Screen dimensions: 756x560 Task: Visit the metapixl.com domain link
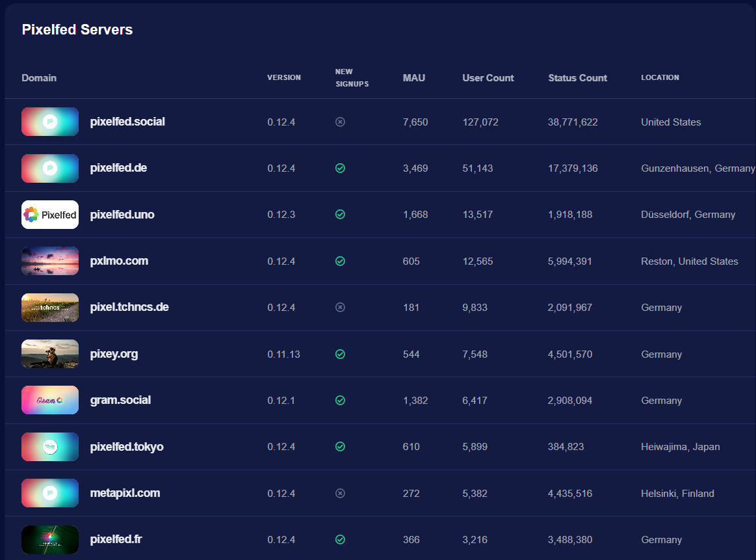[x=125, y=494]
